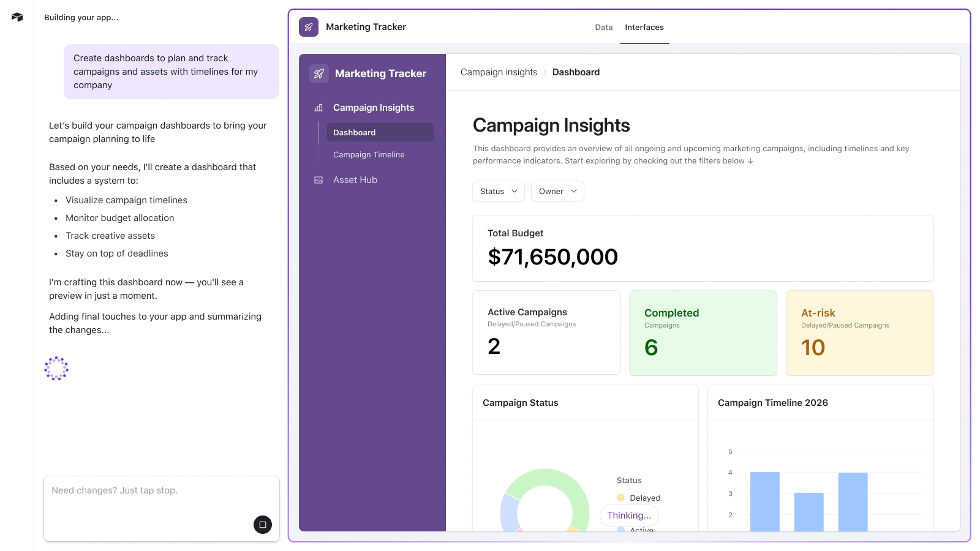Open the Status filter dropdown
Screen dimensions: 980x551
[x=498, y=191]
